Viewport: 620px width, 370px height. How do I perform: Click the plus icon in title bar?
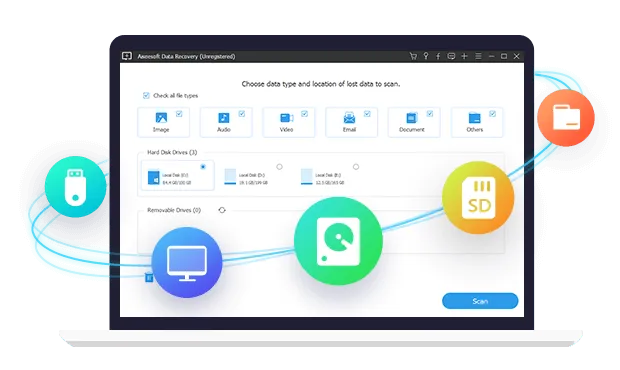464,57
